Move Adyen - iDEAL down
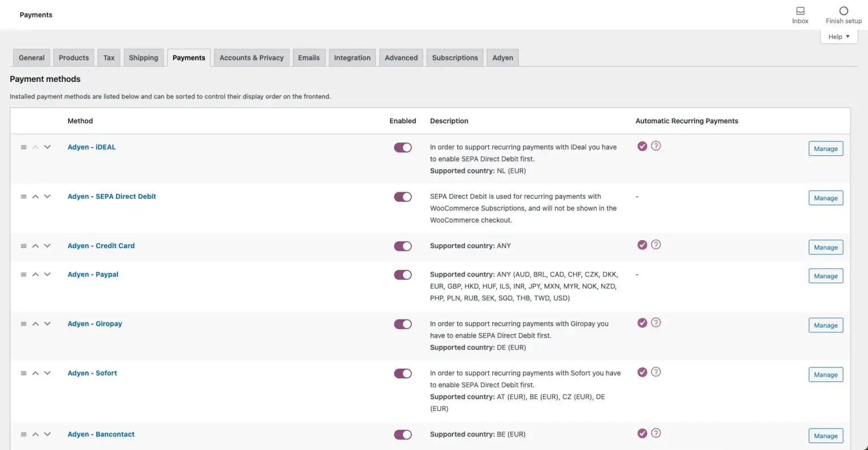 [47, 147]
